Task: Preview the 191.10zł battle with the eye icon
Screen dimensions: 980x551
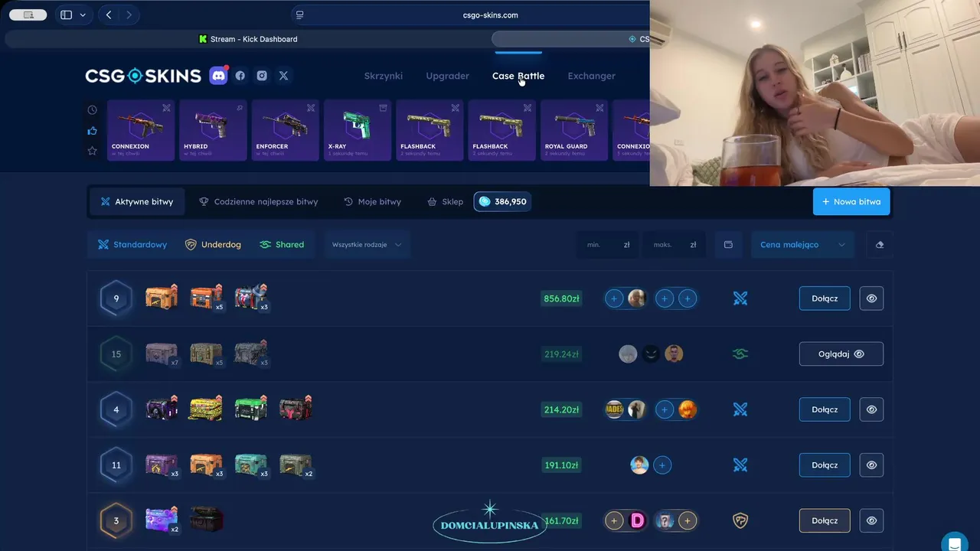Action: [871, 465]
